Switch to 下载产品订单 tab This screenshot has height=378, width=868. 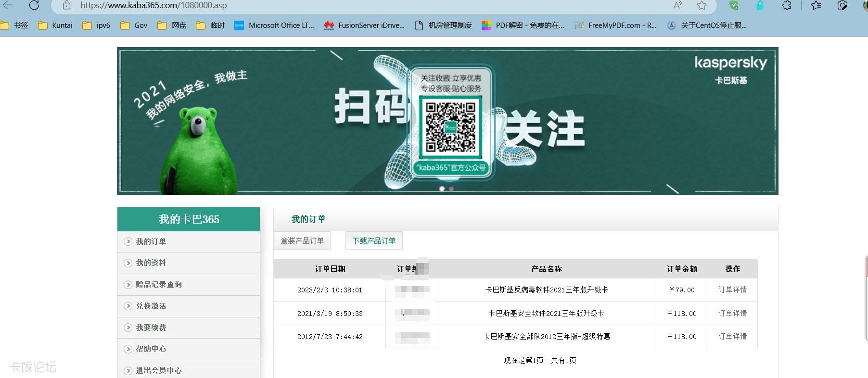(374, 240)
